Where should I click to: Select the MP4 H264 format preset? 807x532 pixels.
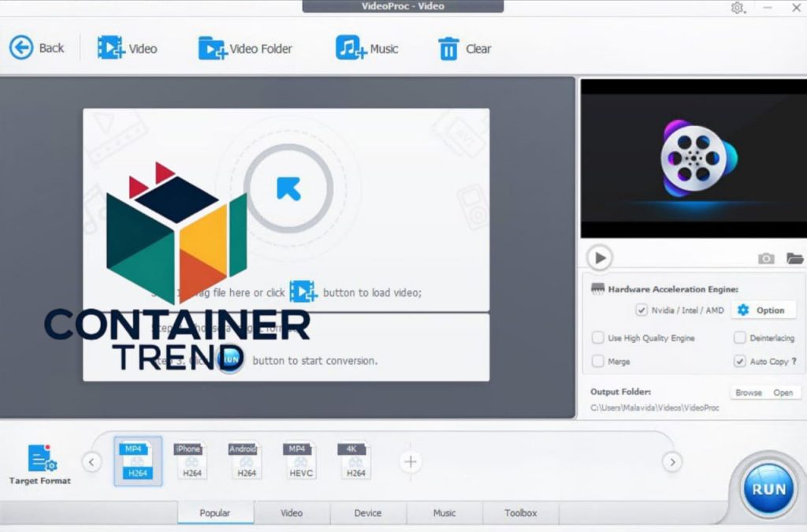138,461
